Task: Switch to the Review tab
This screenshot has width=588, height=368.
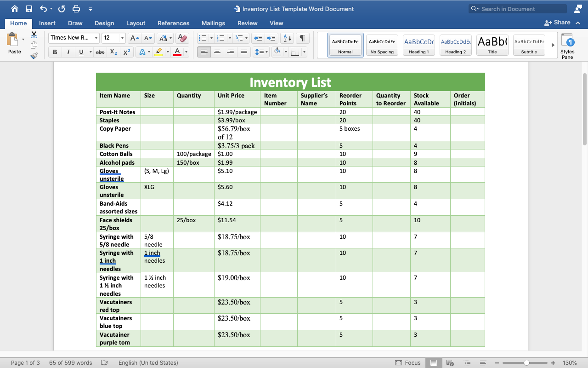Action: pos(247,23)
